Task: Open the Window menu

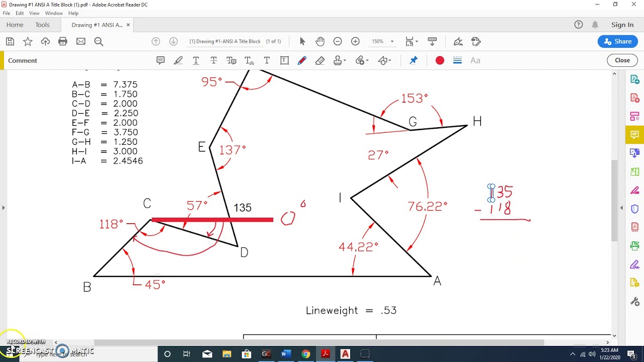Action: (x=54, y=13)
